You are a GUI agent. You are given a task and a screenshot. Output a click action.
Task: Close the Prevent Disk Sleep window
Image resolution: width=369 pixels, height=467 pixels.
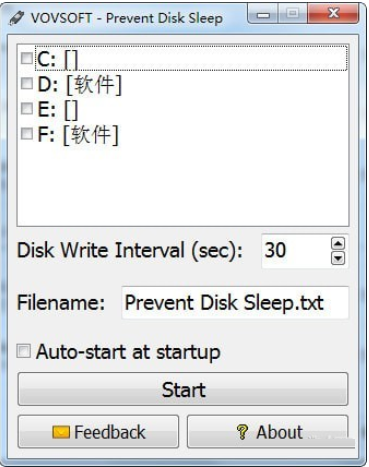[x=333, y=14]
